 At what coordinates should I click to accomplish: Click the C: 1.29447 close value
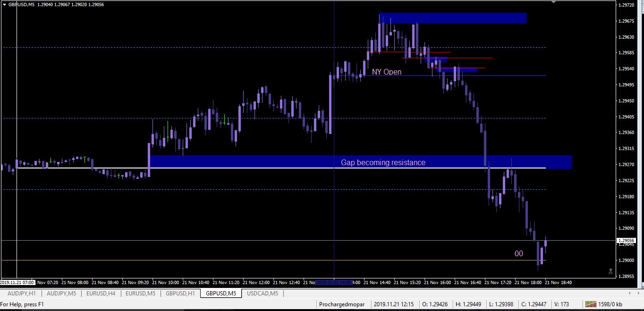[534, 304]
